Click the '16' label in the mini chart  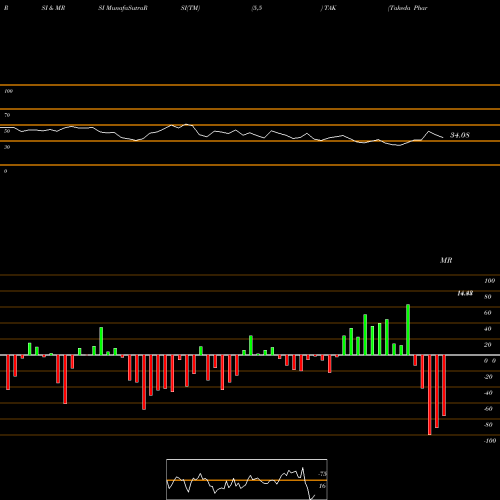pos(322,486)
